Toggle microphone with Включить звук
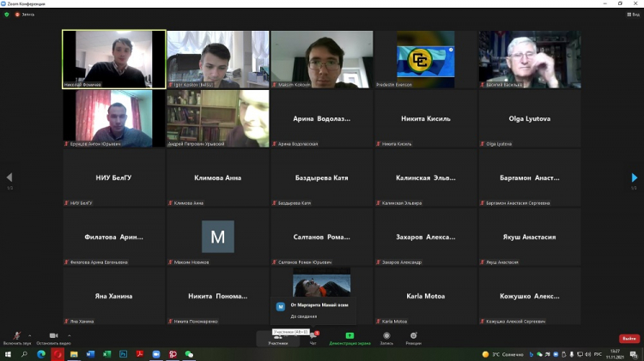The width and height of the screenshot is (644, 361). tap(16, 336)
